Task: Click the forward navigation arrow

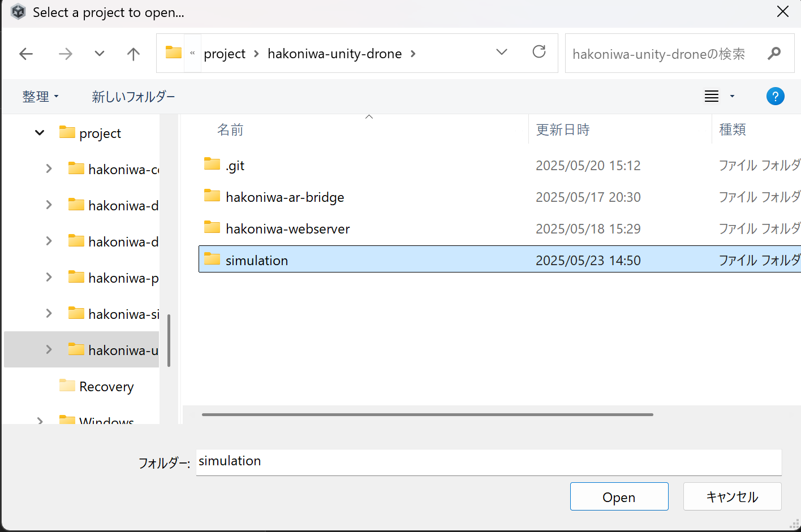Action: 66,53
